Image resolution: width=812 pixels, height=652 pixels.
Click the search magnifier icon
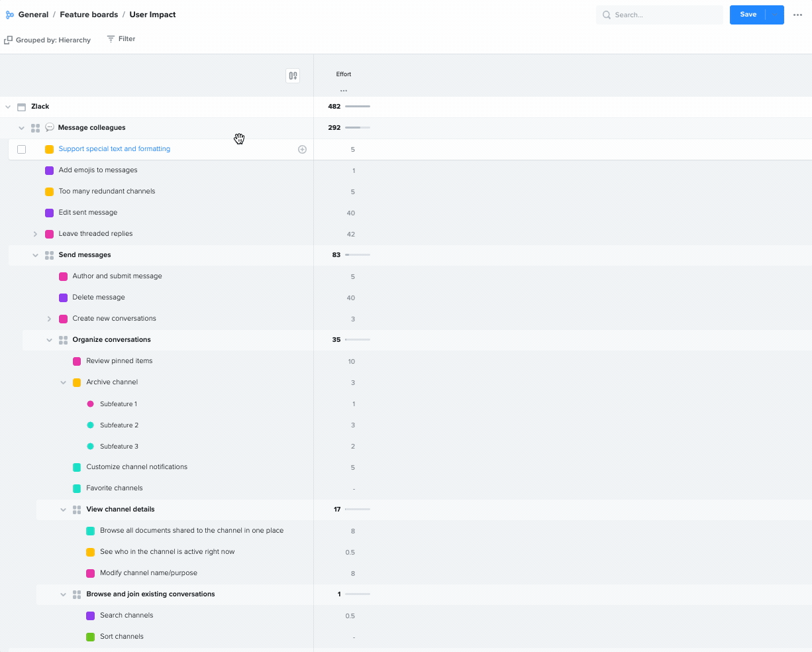607,14
